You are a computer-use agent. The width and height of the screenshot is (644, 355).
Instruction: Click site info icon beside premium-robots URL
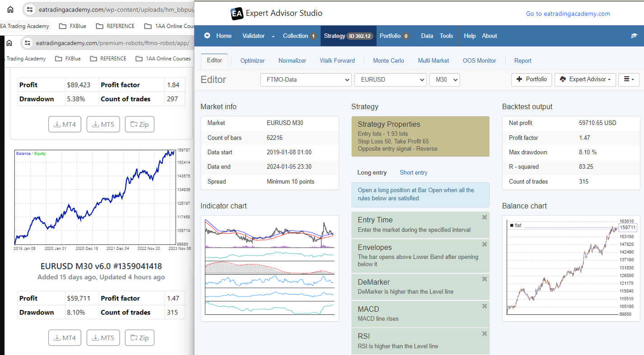pos(28,43)
